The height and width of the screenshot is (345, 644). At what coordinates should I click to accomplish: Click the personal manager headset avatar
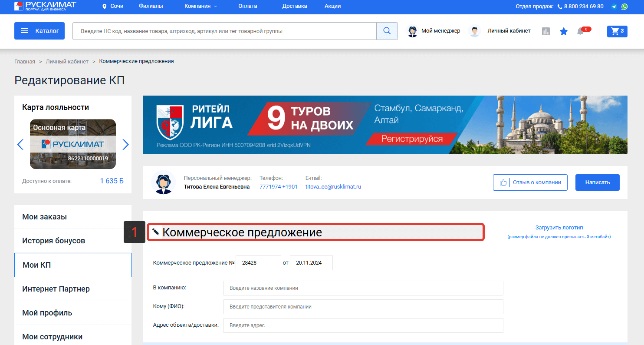tap(164, 182)
